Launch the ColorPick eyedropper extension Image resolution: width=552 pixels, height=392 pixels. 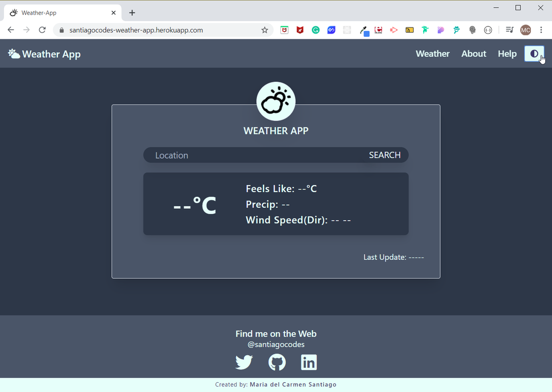[365, 30]
